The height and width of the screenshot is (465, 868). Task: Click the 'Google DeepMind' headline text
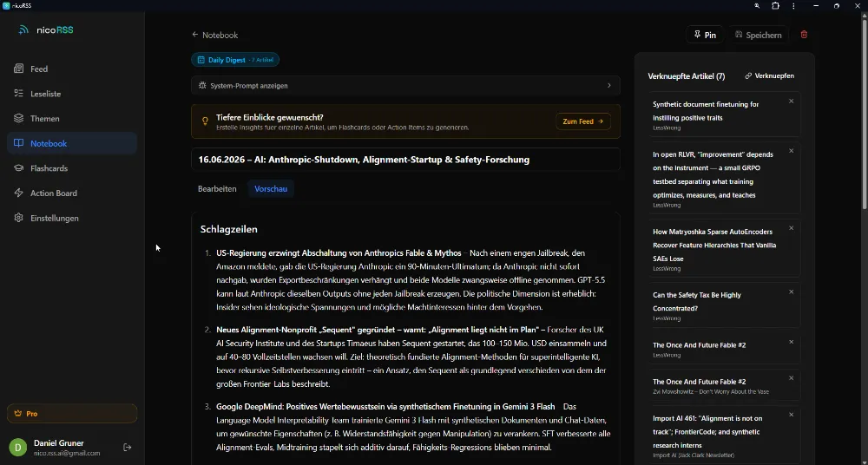point(385,406)
